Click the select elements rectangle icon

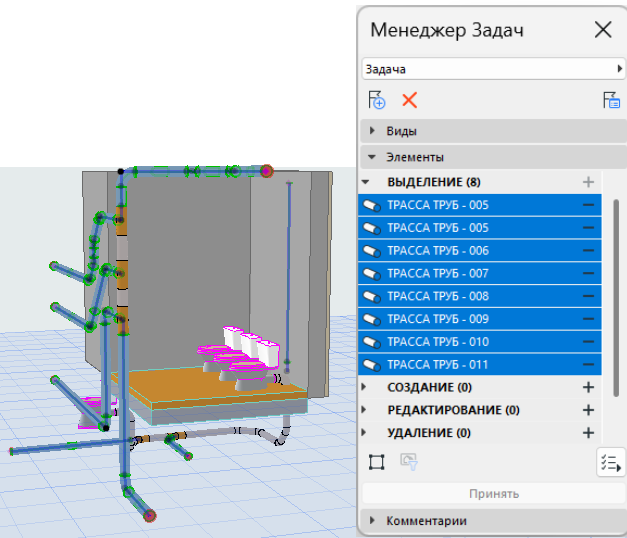point(376,462)
